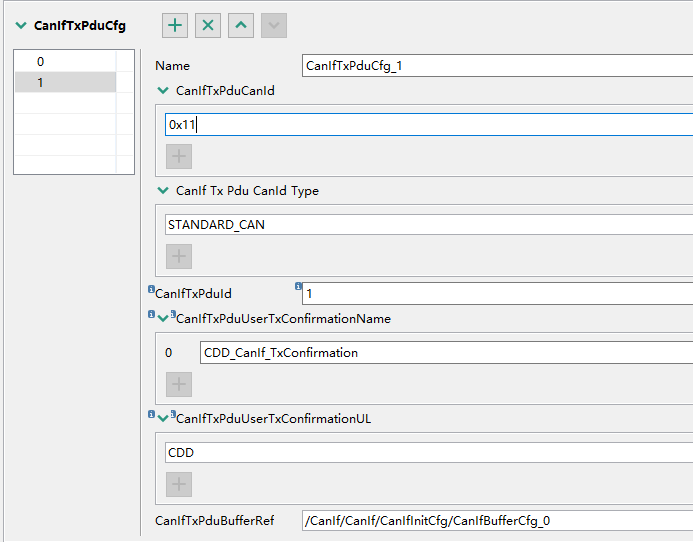The height and width of the screenshot is (542, 693).
Task: Collapse CanIfTxPduUserTxConfirmationUL group
Action: click(163, 419)
